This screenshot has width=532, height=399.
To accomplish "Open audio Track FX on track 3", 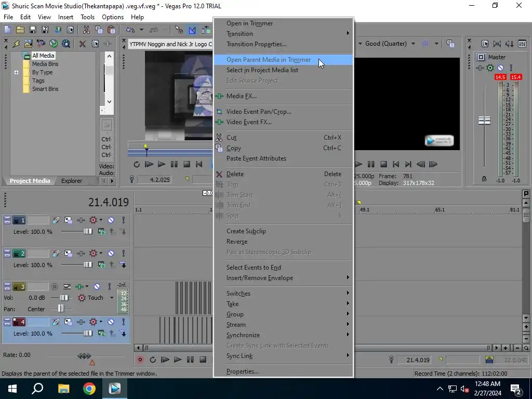I will (79, 287).
